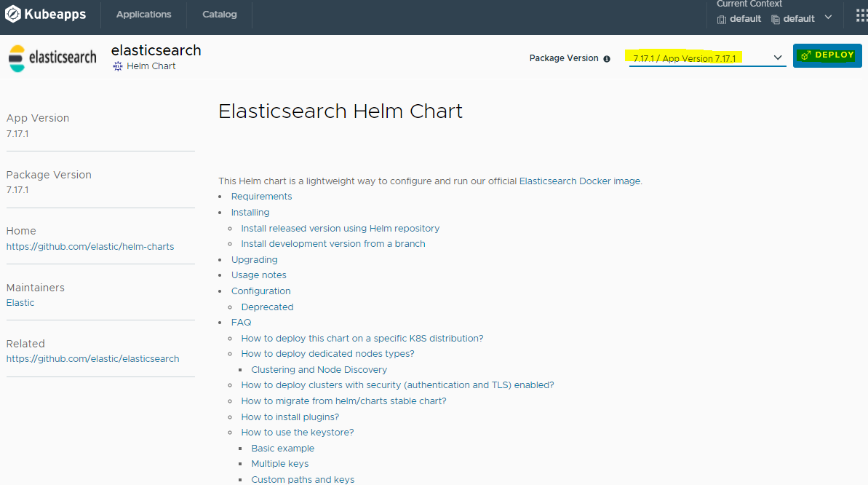The image size is (868, 485).
Task: Click the DEPLOY button
Action: click(827, 55)
